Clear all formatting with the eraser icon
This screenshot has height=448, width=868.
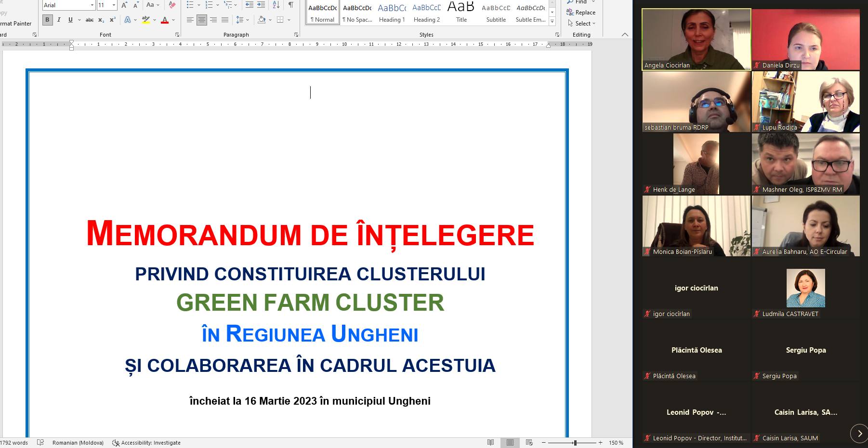pos(172,5)
